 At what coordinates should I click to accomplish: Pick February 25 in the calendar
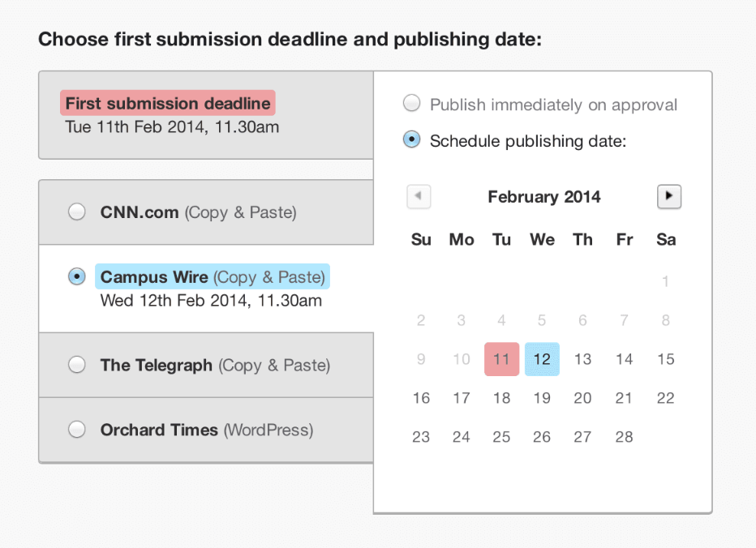[x=501, y=437]
